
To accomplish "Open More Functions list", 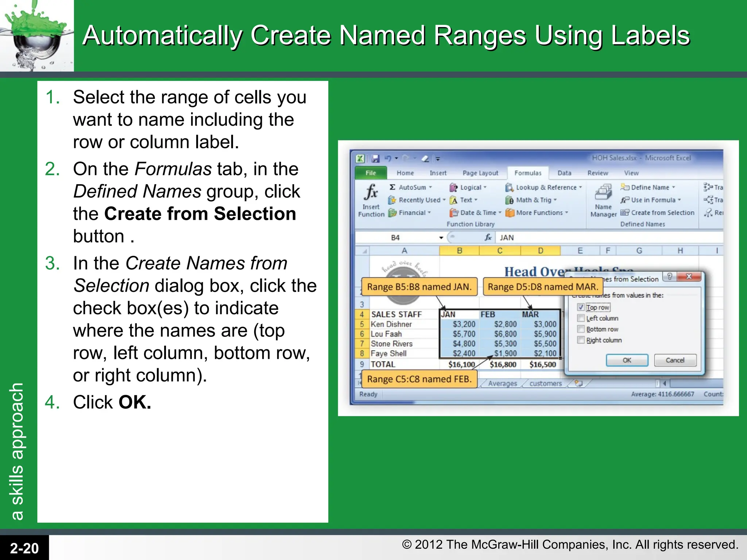I will click(537, 213).
